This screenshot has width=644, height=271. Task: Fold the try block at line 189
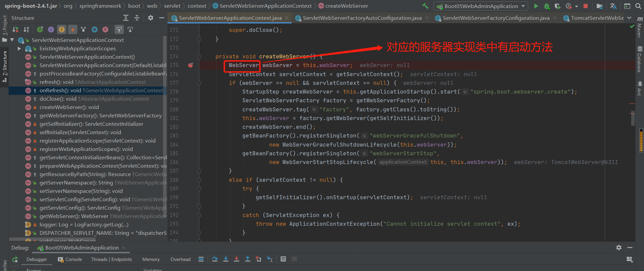click(199, 189)
